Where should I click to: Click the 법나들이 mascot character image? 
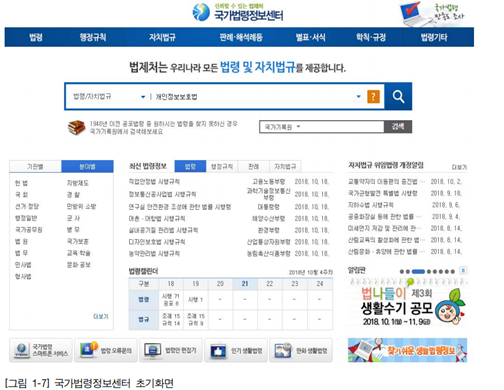click(450, 307)
